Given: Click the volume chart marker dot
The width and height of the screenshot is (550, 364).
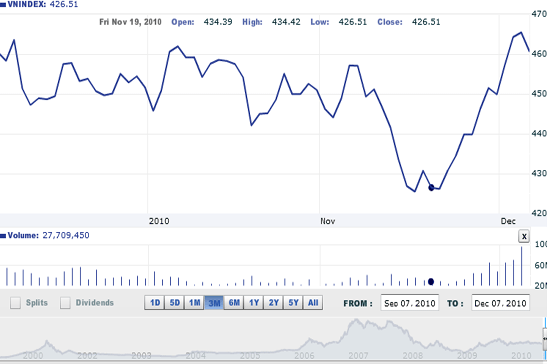Looking at the screenshot, I should coord(431,282).
